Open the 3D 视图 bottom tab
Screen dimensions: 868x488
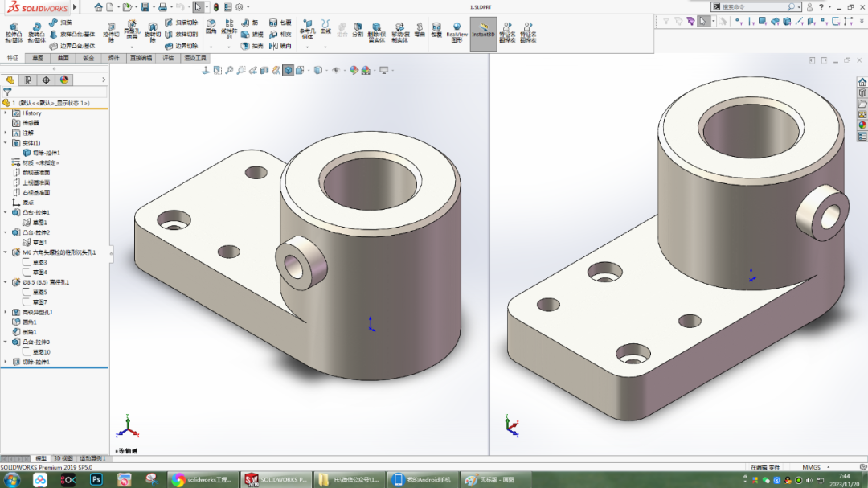[x=63, y=458]
